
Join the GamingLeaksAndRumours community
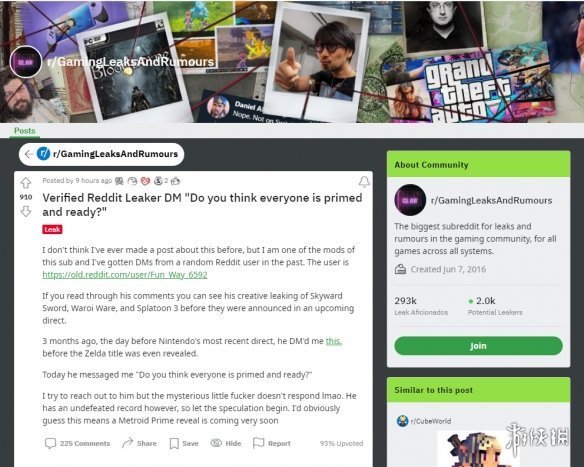pos(478,346)
